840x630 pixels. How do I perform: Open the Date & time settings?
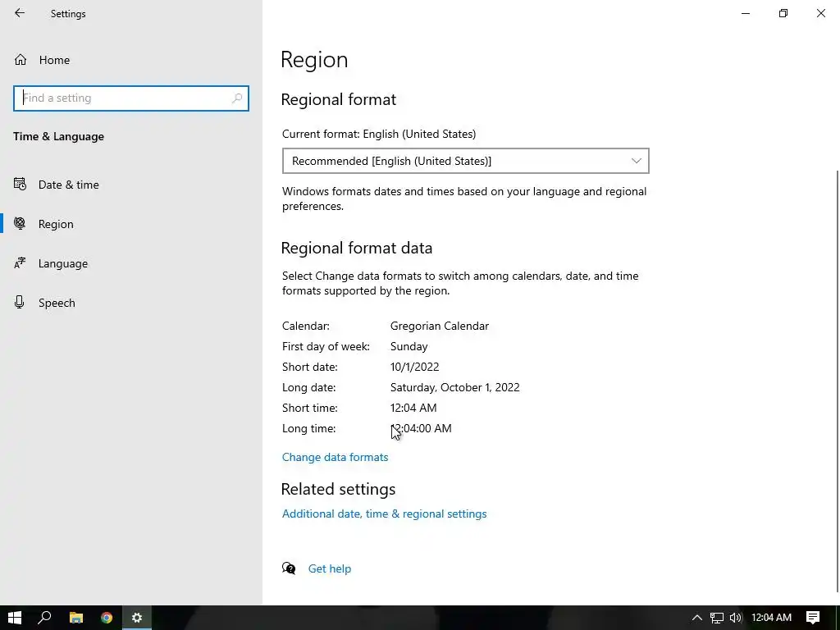pyautogui.click(x=69, y=185)
